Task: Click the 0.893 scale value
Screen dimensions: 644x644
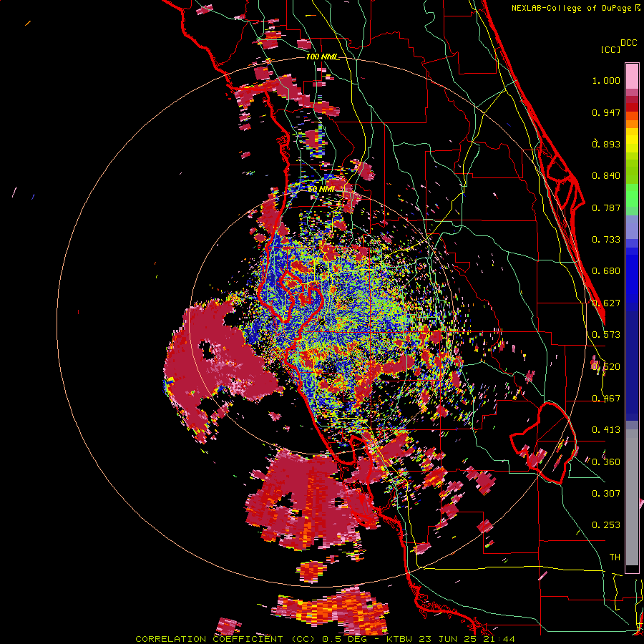Action: pyautogui.click(x=606, y=144)
